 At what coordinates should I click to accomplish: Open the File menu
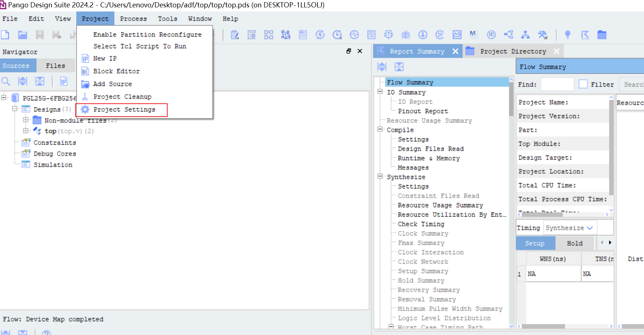(10, 18)
